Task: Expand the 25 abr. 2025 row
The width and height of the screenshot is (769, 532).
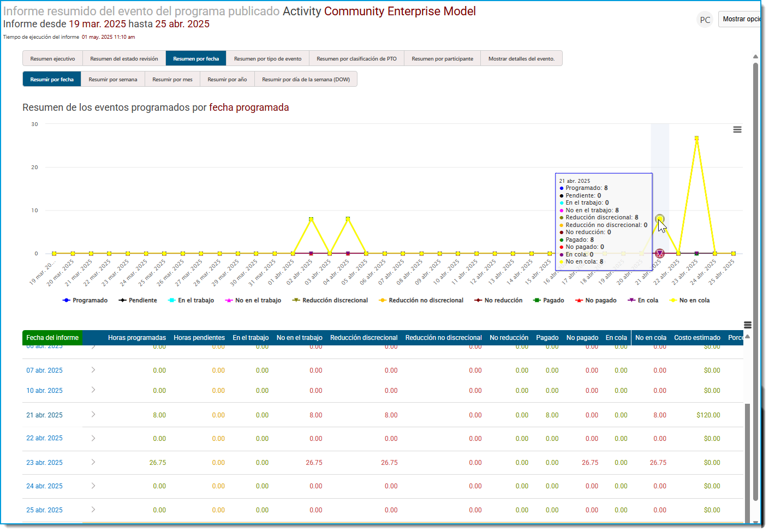Action: tap(93, 510)
